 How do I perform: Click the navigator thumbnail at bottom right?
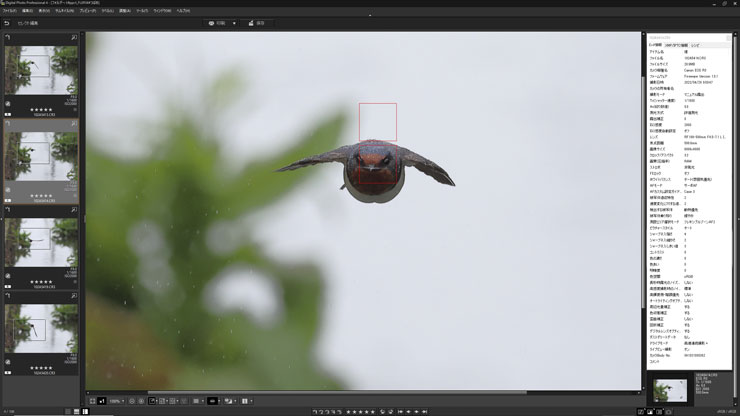click(x=670, y=391)
